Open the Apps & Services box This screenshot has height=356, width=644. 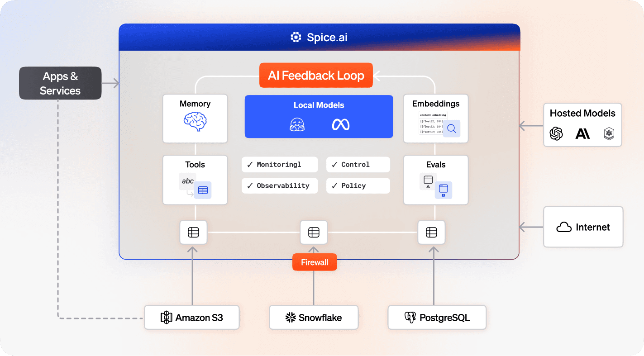[60, 83]
